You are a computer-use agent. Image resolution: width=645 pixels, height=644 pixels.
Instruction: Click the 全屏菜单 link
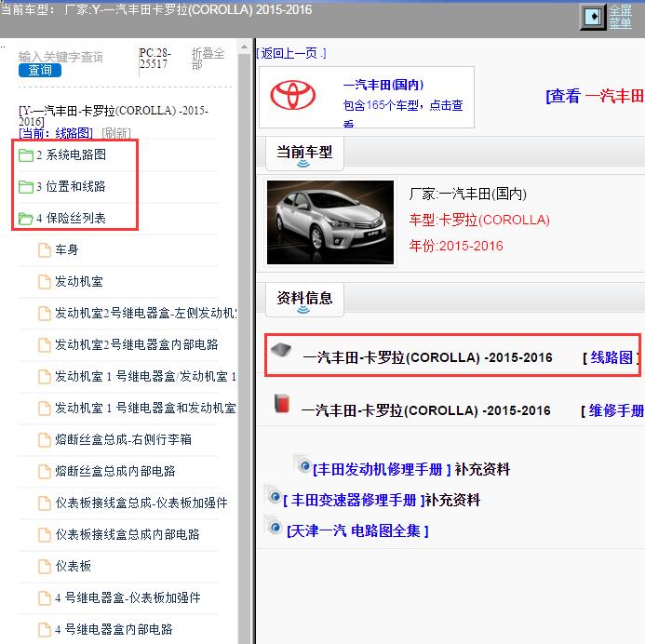(620, 17)
